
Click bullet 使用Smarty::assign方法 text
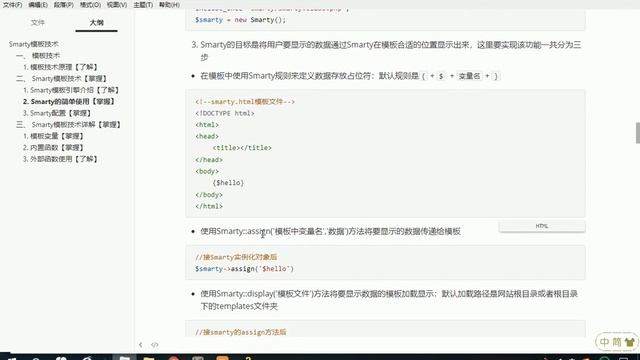pyautogui.click(x=330, y=231)
